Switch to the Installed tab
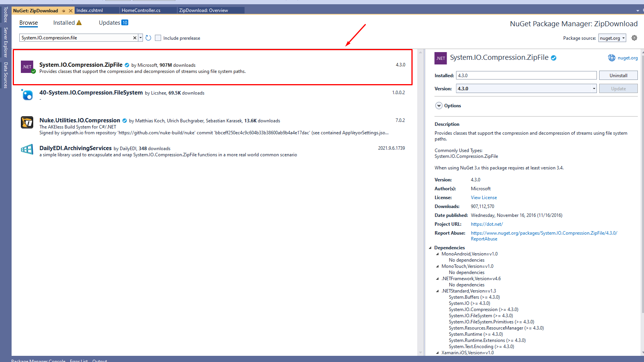Image resolution: width=644 pixels, height=362 pixels. [x=64, y=23]
